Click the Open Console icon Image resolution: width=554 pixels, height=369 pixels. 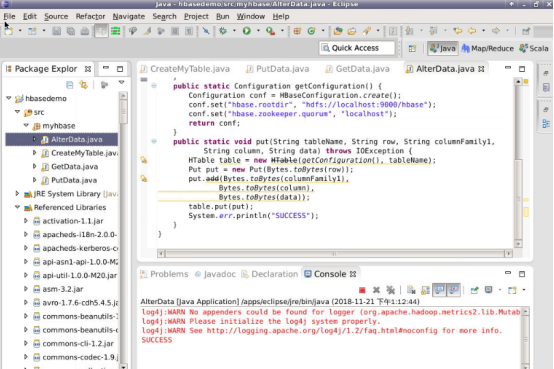512,290
